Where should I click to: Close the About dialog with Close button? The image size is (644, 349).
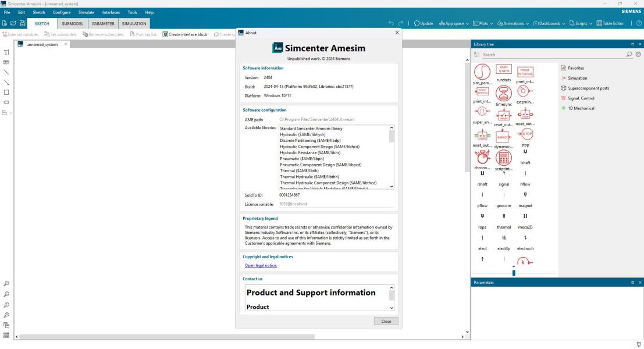coord(386,321)
